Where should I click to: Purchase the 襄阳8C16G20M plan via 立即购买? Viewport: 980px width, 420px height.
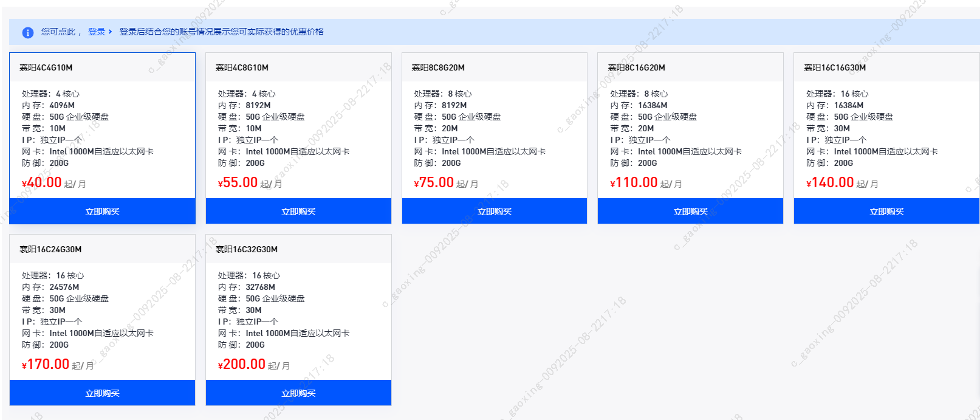[x=690, y=212]
